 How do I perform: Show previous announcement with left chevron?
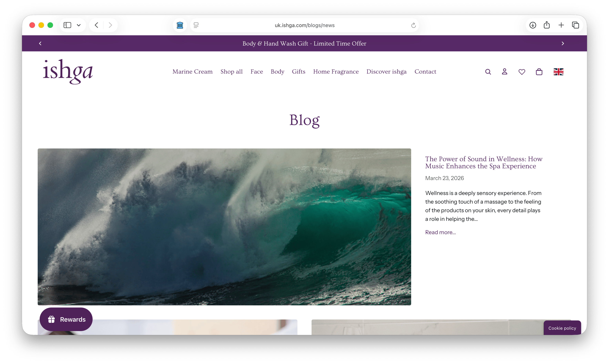40,43
